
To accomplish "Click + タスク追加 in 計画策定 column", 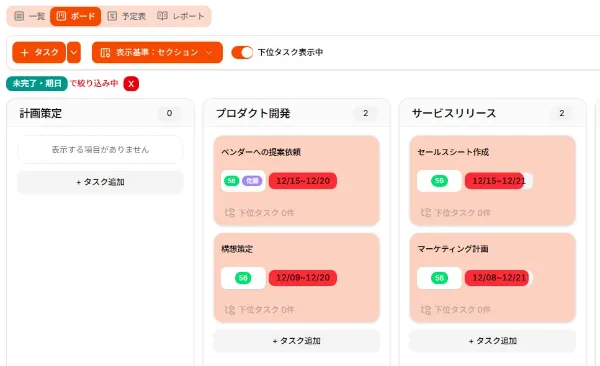I will [100, 182].
